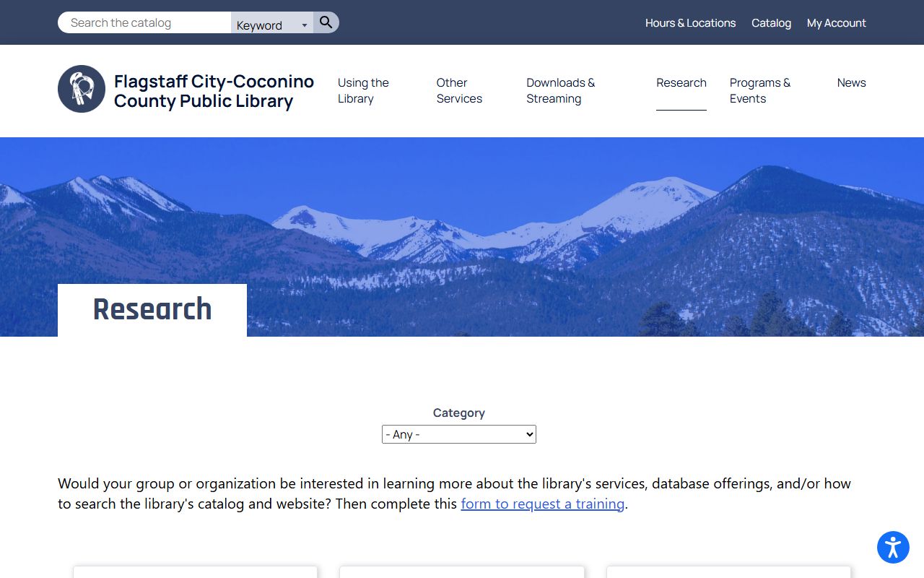Image resolution: width=924 pixels, height=578 pixels.
Task: Open 'Other Services' menu
Action: point(459,90)
